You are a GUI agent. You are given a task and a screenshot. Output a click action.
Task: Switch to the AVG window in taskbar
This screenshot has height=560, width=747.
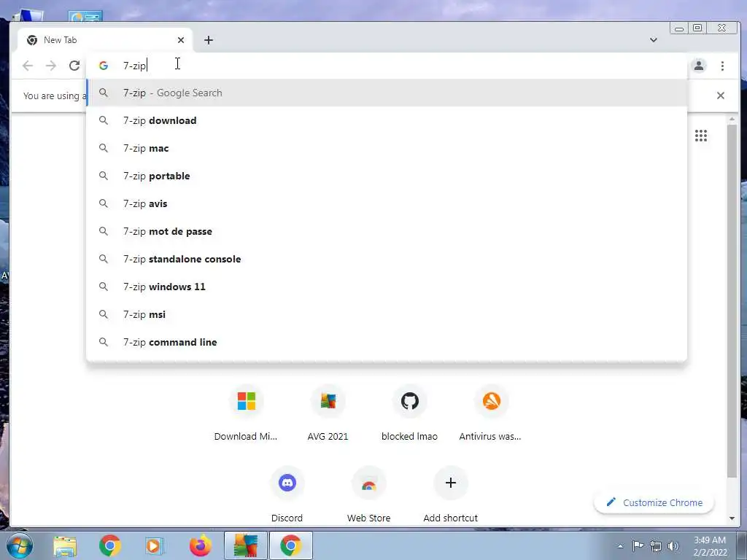(x=246, y=545)
